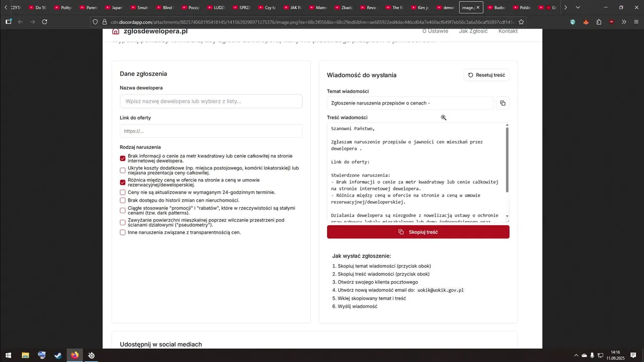Click the Firefox taskbar icon
Screen dimensions: 644x362
(x=75, y=355)
